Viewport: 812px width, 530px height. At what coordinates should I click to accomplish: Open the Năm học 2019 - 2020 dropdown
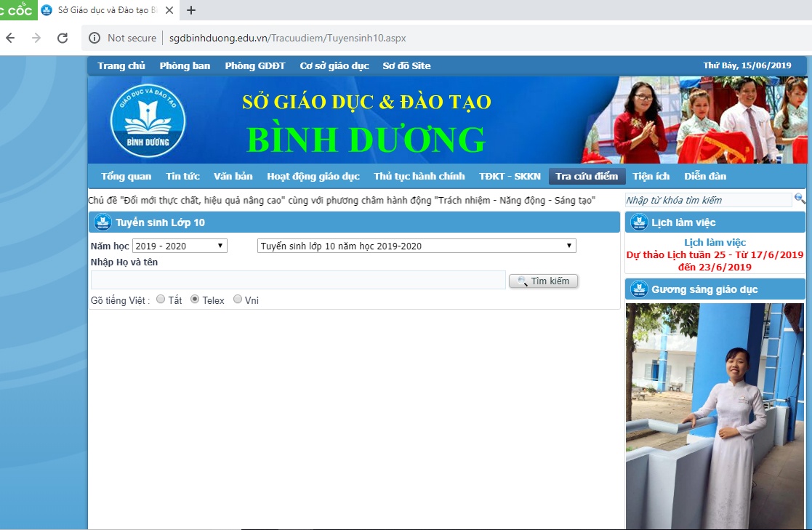click(x=180, y=246)
